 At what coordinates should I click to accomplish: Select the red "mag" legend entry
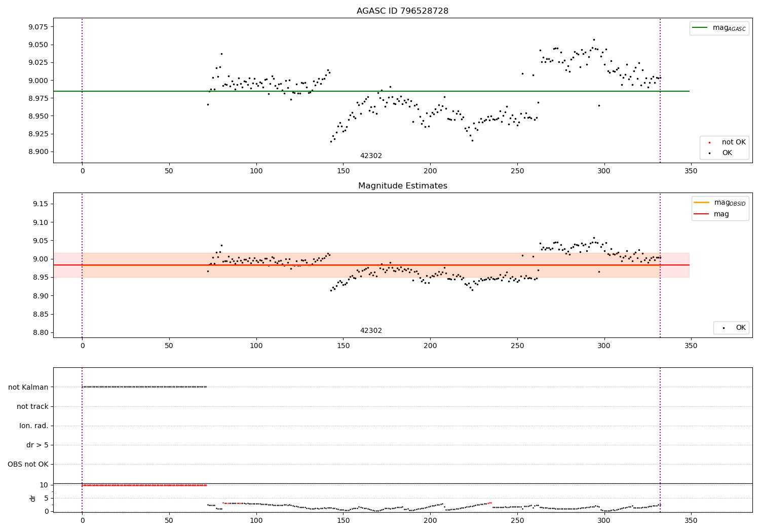(711, 214)
